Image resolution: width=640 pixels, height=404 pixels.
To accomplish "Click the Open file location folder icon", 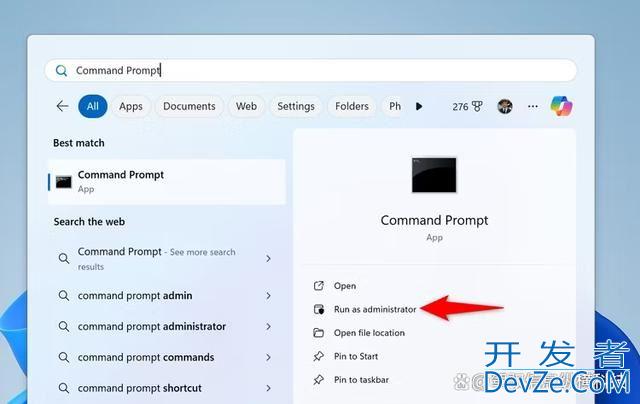I will point(318,333).
